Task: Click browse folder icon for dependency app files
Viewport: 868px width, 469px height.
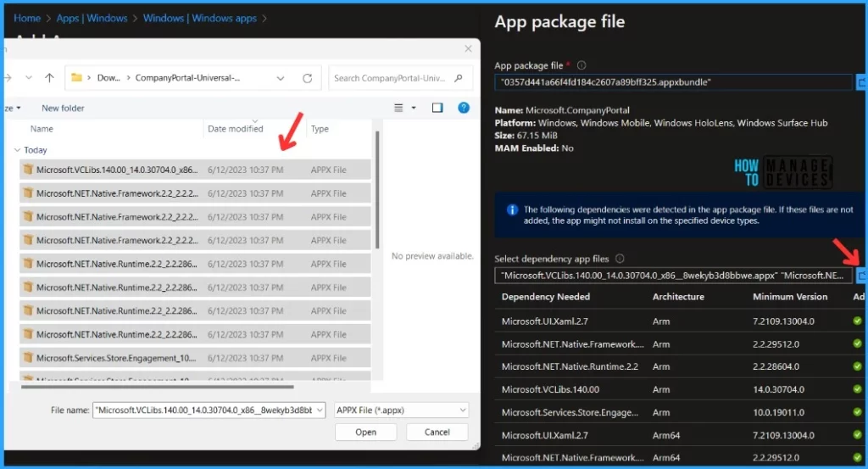Action: click(861, 275)
